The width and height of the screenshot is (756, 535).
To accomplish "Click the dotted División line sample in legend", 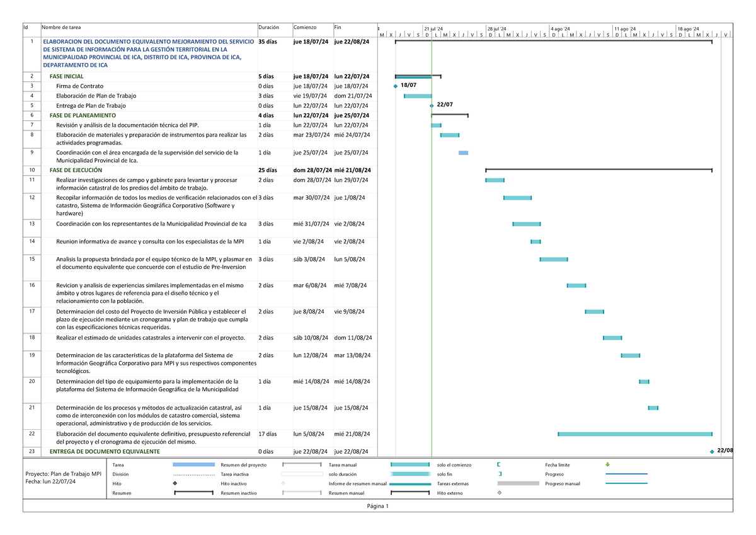I will [x=194, y=474].
